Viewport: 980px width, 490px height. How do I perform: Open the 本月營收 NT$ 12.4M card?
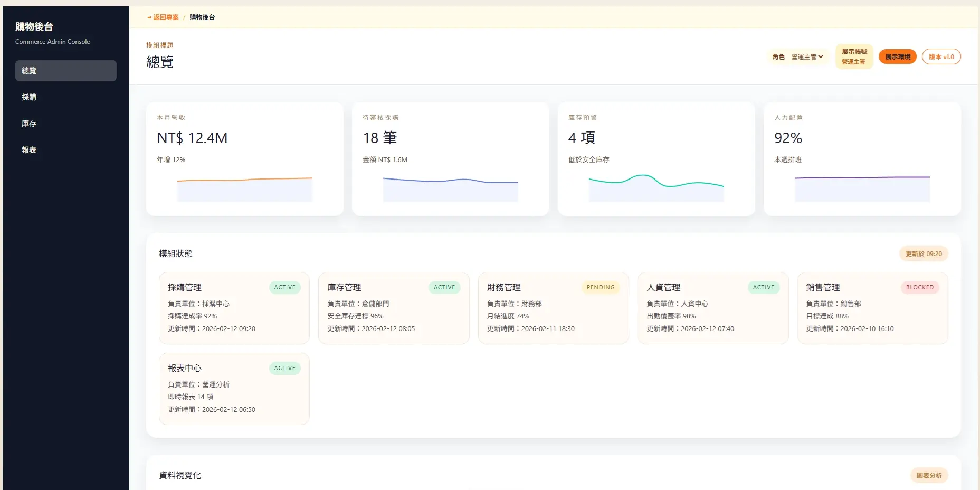245,159
